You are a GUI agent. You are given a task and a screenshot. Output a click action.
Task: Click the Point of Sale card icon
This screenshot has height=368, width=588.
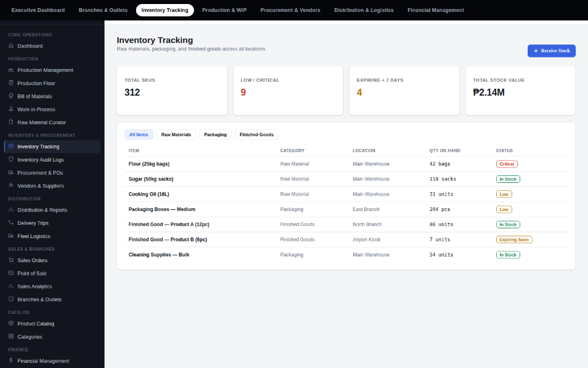tap(11, 273)
